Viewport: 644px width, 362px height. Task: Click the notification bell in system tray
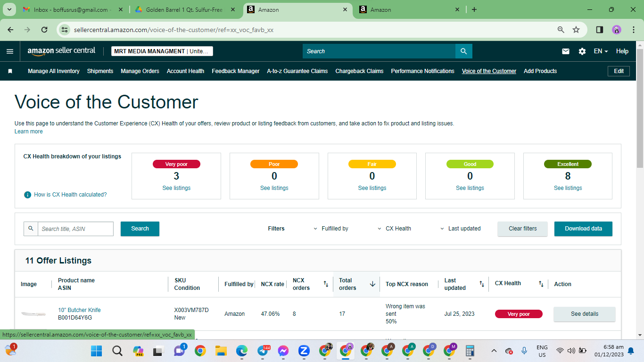(x=631, y=351)
